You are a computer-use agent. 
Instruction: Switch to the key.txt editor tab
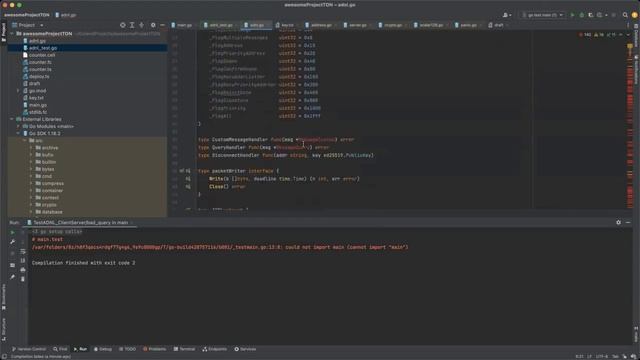(286, 25)
